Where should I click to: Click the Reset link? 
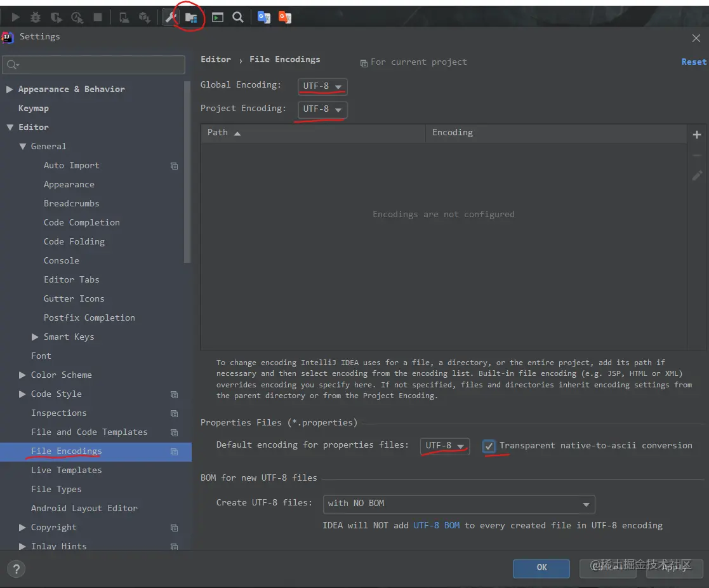(x=694, y=62)
